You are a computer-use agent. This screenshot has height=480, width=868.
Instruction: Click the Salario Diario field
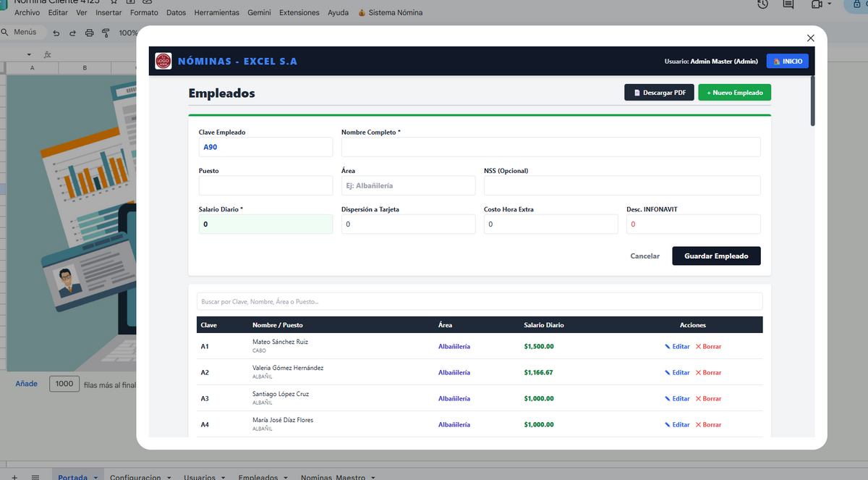pos(265,224)
